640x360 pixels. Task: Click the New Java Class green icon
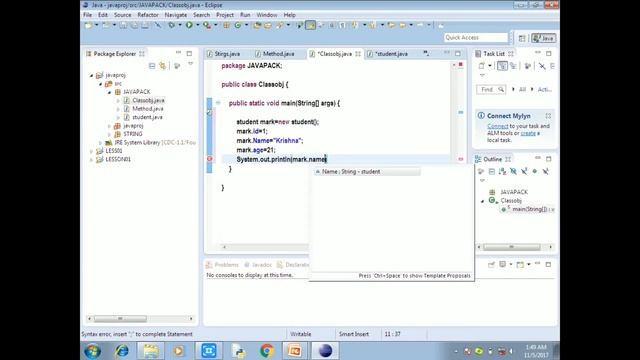click(238, 25)
